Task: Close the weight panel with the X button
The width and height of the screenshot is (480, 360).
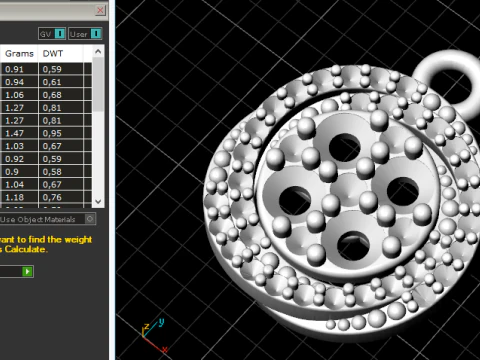Action: coord(100,10)
